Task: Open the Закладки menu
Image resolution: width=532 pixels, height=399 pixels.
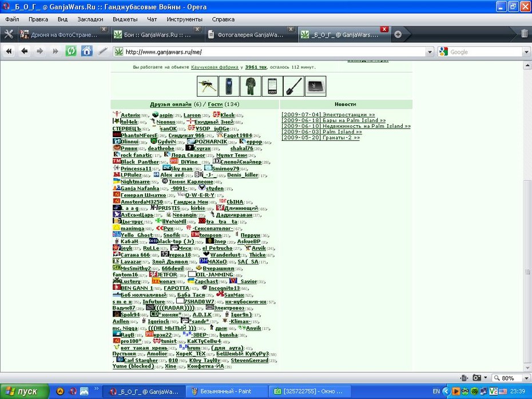Action: [90, 19]
